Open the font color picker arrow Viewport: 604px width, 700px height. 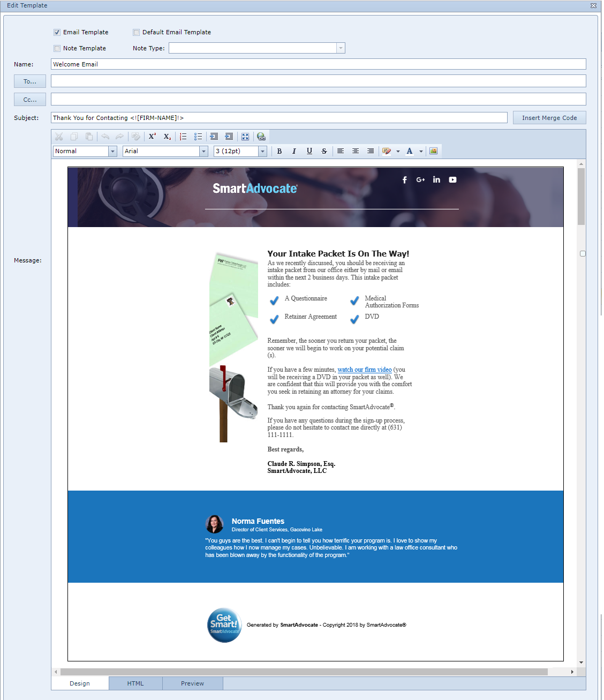[421, 152]
